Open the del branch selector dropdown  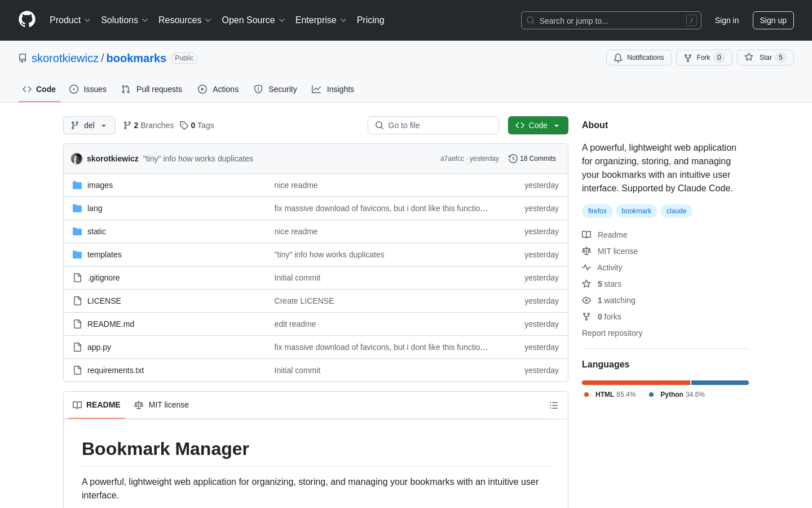click(89, 125)
